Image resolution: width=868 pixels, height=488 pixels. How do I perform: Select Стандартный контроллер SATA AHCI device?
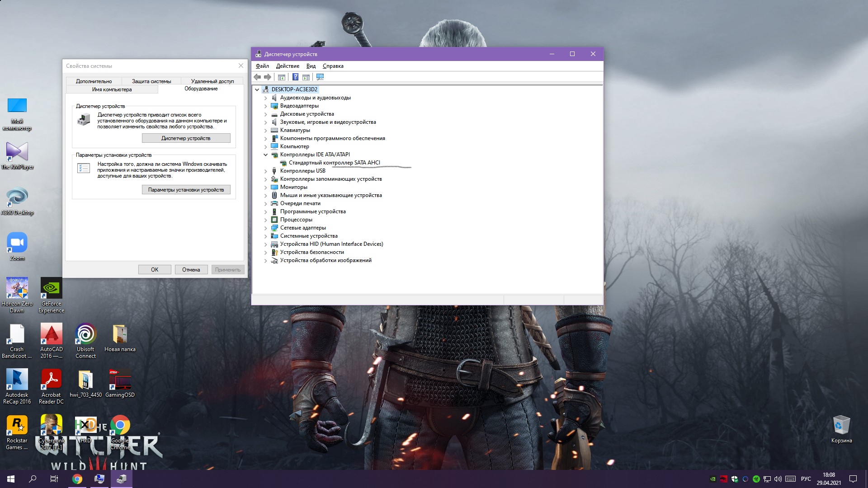(334, 163)
